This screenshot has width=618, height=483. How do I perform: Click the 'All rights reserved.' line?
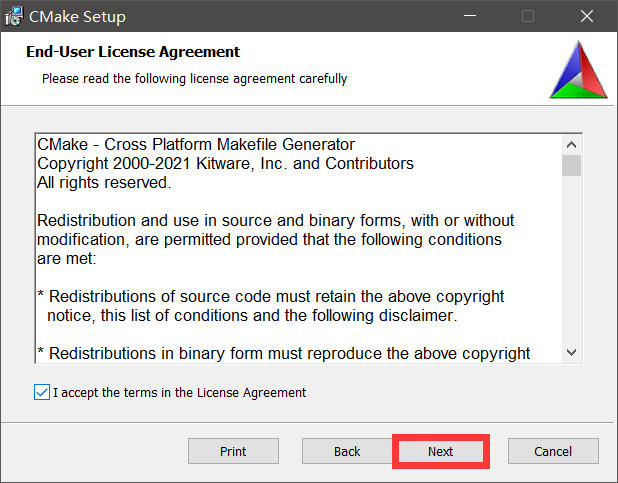click(104, 183)
